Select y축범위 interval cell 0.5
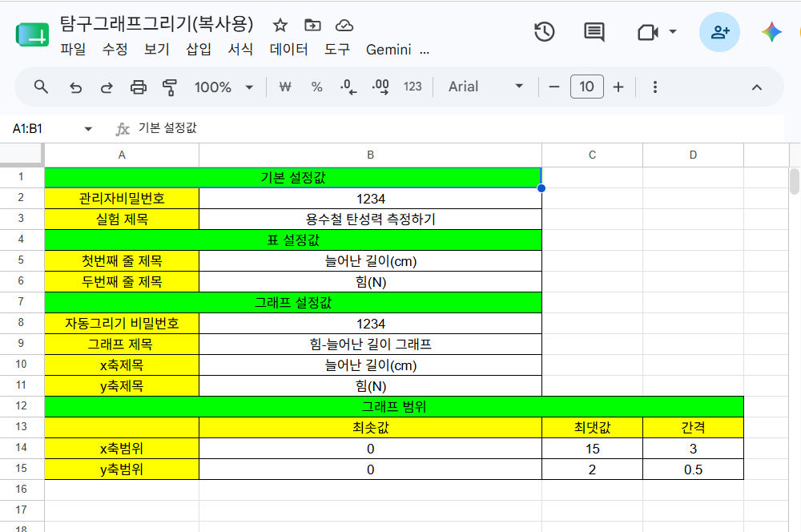The width and height of the screenshot is (801, 532). tap(693, 470)
